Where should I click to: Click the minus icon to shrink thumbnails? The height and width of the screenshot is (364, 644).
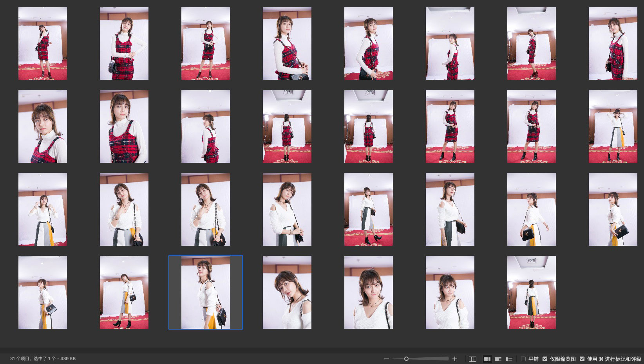pyautogui.click(x=387, y=359)
